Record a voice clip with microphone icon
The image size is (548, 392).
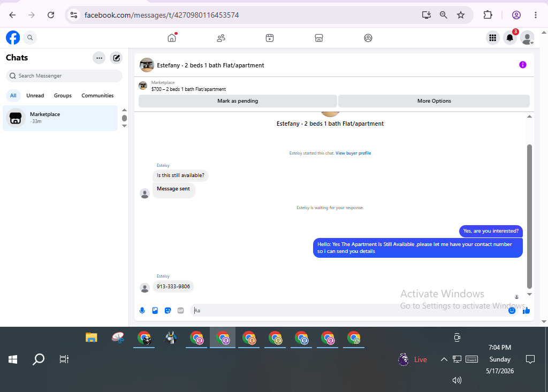pyautogui.click(x=142, y=311)
